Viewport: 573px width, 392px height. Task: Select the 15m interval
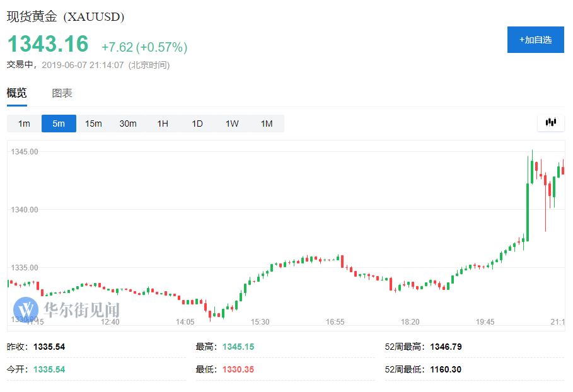(x=93, y=124)
